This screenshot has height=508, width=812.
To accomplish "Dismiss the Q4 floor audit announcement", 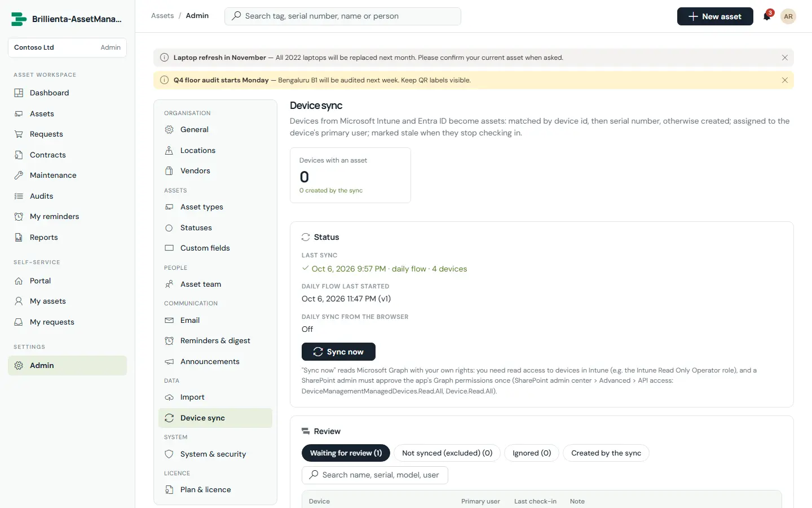I will [x=785, y=80].
